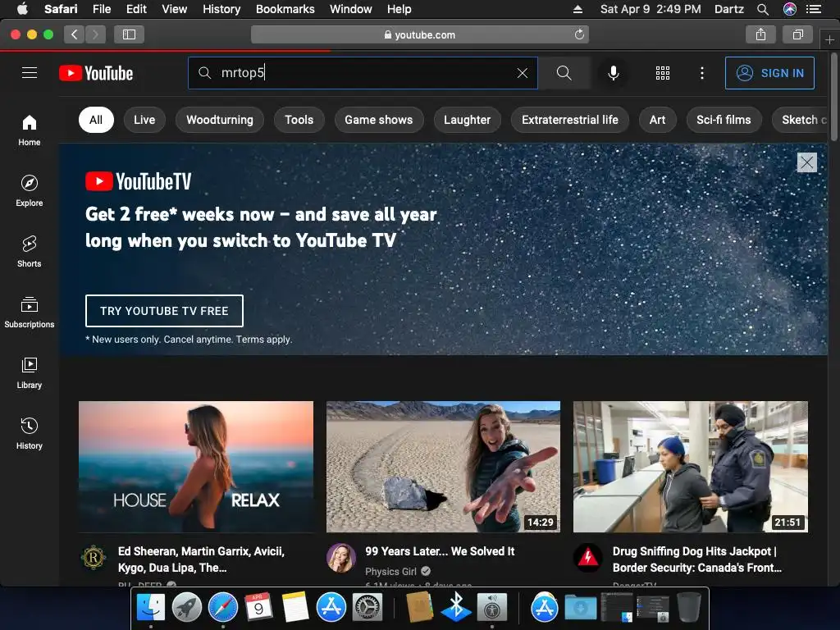
Task: Open the DangerTV channel avatar
Action: pos(587,558)
